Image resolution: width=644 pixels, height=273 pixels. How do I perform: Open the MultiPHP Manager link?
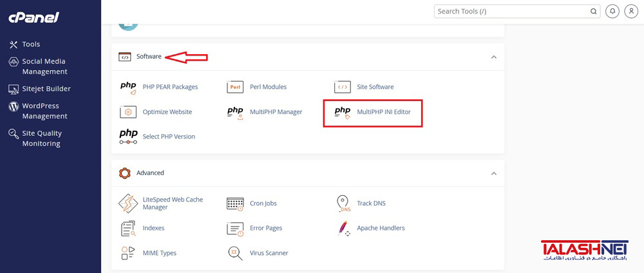[x=276, y=111]
